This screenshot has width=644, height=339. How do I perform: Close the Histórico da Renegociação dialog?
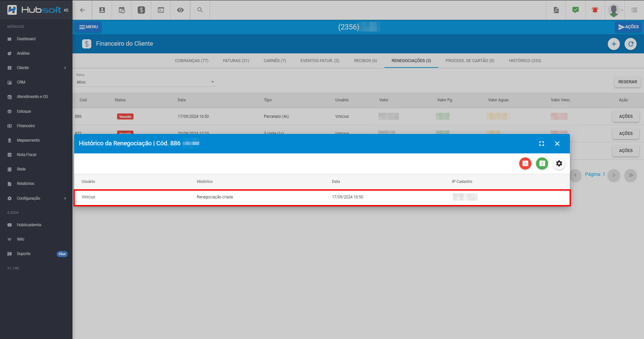click(557, 144)
